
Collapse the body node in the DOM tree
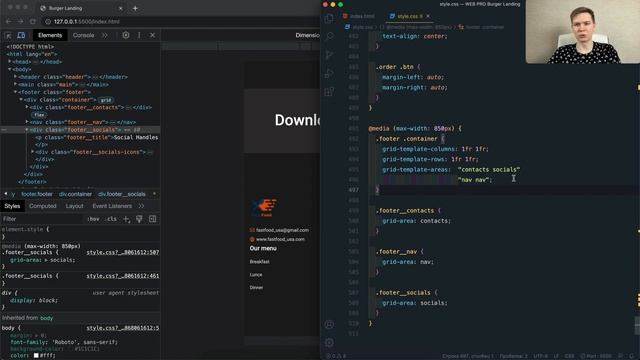(10, 69)
